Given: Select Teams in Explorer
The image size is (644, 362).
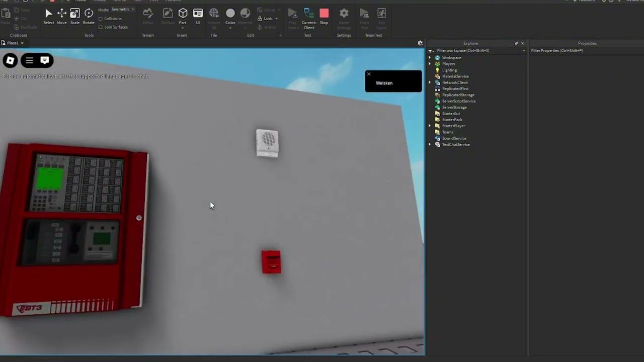Looking at the screenshot, I should tap(447, 132).
